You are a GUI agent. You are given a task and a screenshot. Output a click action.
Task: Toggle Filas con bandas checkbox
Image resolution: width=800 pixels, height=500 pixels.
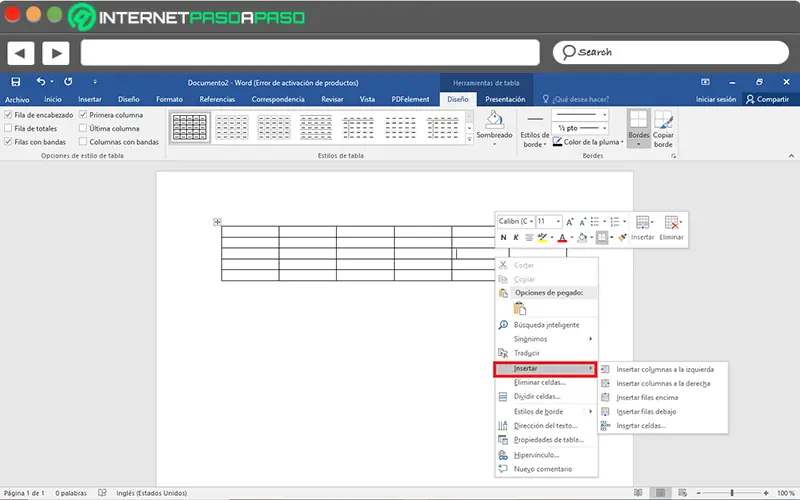coord(8,142)
